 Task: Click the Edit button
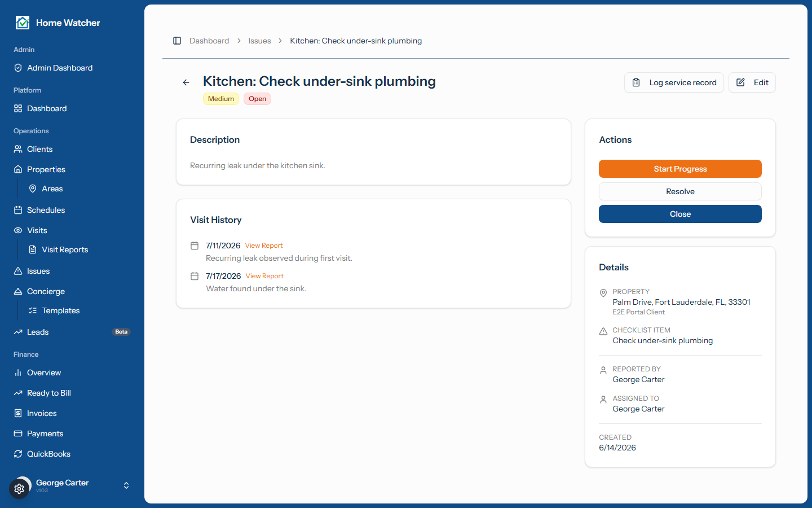[x=752, y=82]
